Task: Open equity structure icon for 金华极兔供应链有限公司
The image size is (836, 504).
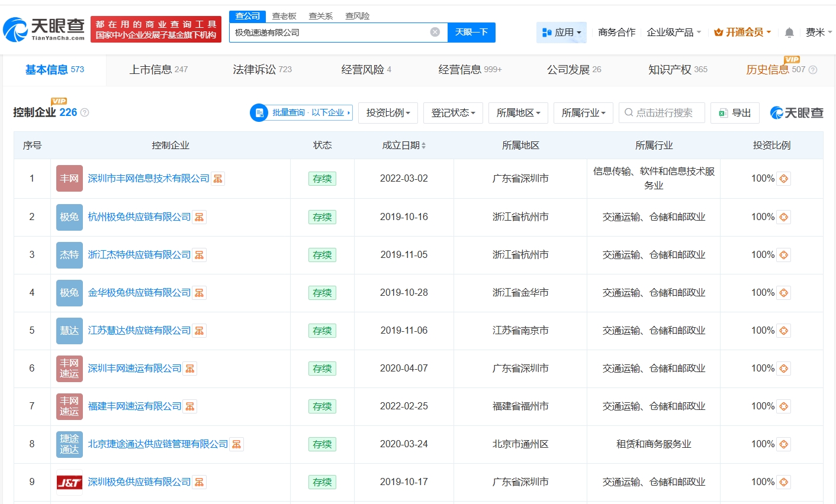Action: pos(199,293)
